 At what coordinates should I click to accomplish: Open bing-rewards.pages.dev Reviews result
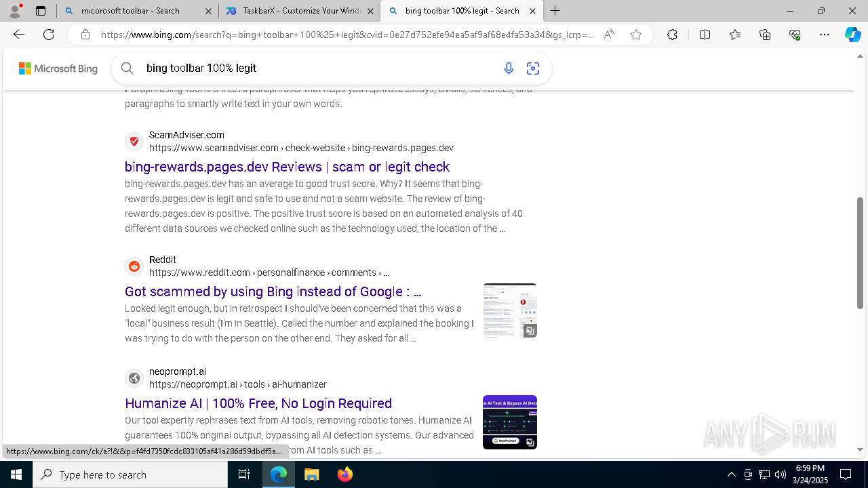point(287,167)
